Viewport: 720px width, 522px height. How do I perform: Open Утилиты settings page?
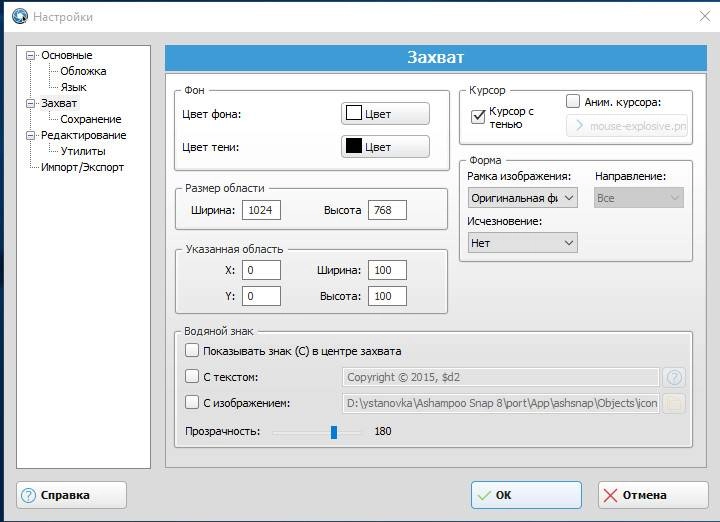tap(83, 151)
